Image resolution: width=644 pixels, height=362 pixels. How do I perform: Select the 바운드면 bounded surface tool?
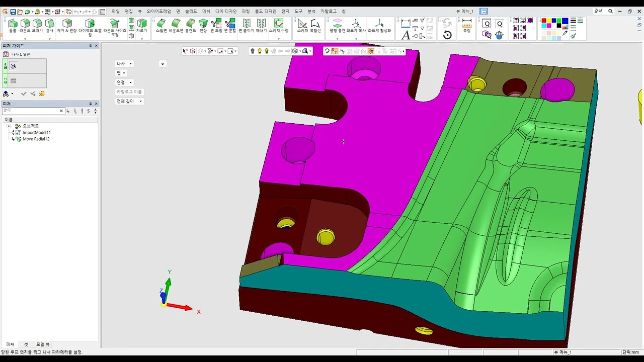point(176,26)
